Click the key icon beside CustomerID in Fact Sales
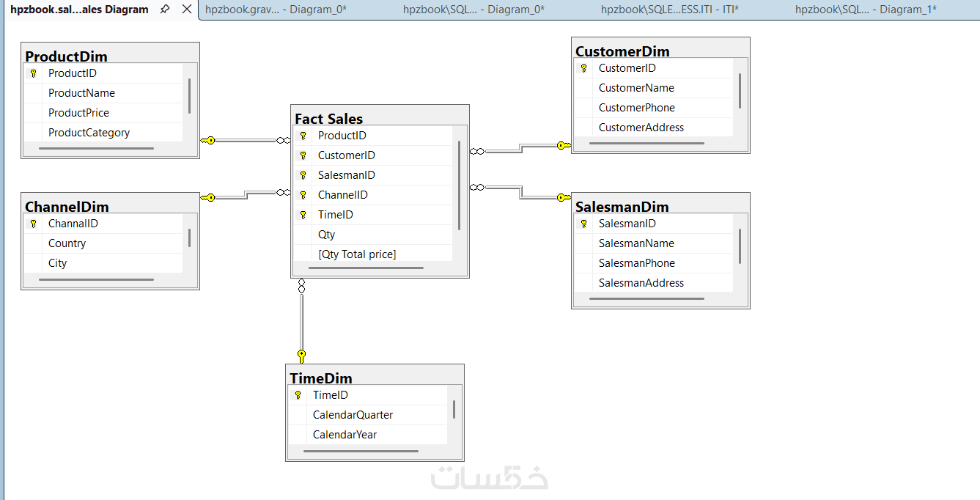Viewport: 980px width, 500px height. coord(303,155)
